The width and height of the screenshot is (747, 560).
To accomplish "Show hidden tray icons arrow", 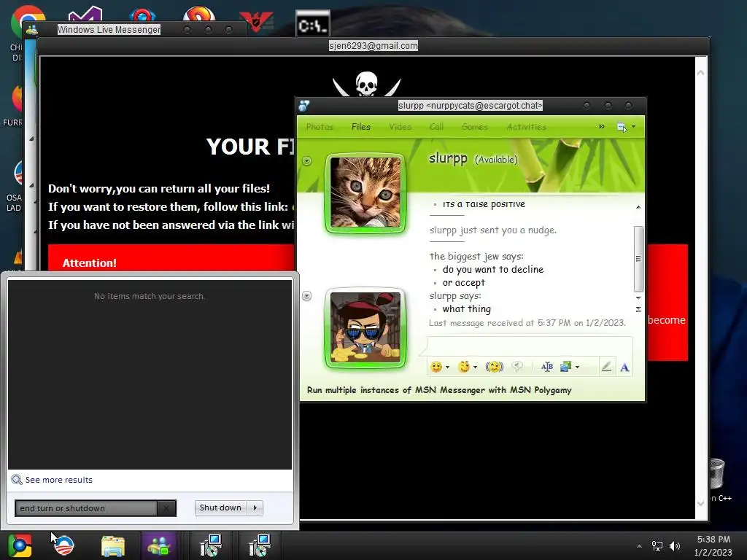I will 639,546.
